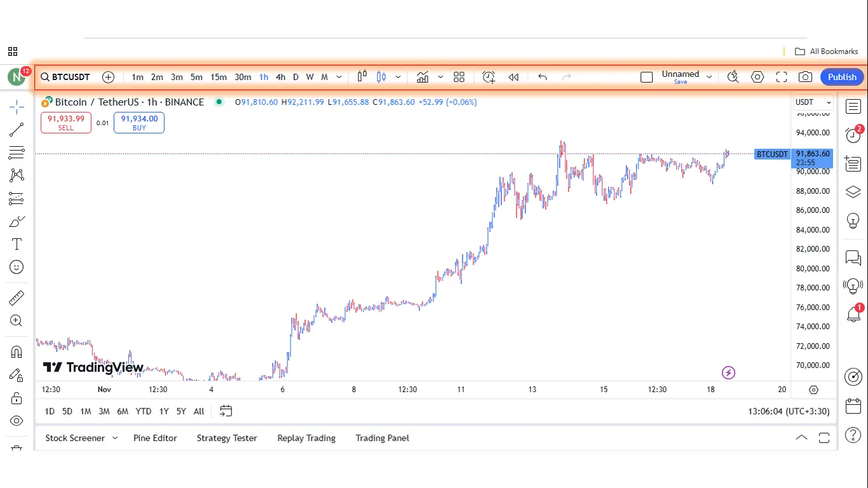The width and height of the screenshot is (868, 488).
Task: Open the watchlist panel
Action: [853, 107]
